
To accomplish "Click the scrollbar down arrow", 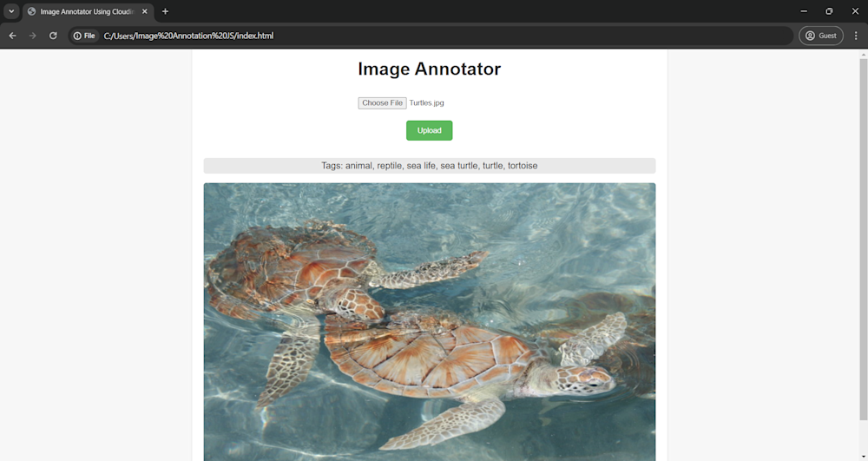I will [863, 458].
